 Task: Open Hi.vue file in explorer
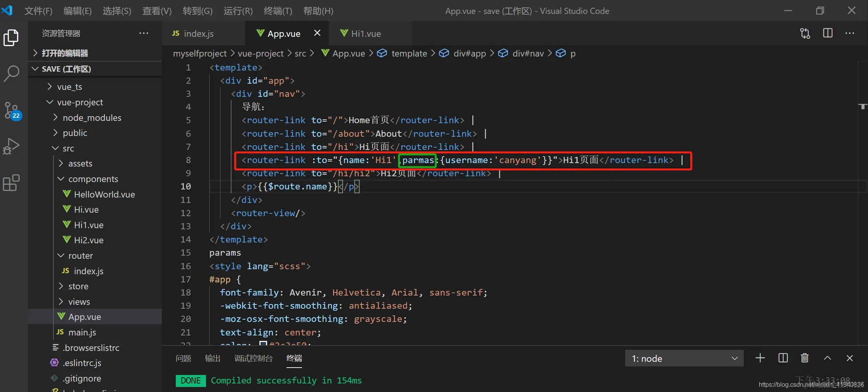[x=86, y=210]
